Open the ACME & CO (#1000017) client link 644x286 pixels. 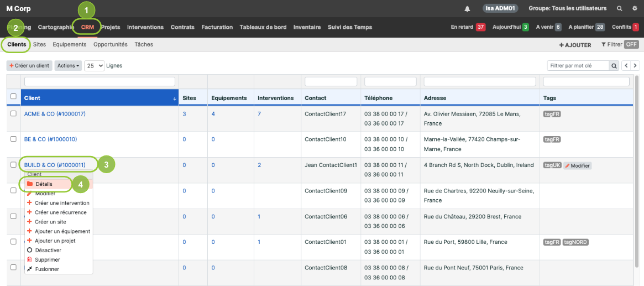[55, 114]
